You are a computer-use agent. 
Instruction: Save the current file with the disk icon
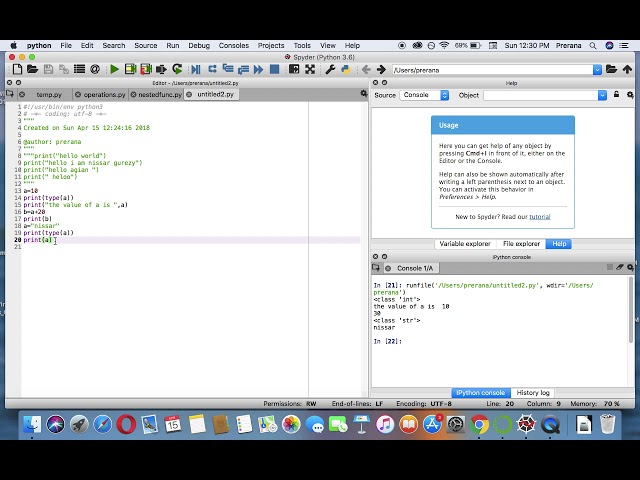48,69
